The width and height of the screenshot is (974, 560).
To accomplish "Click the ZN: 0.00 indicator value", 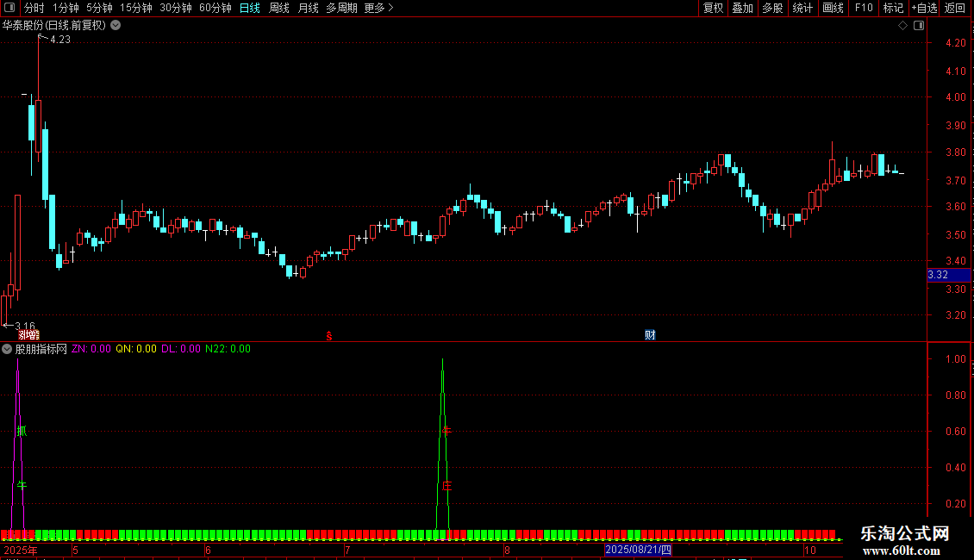I will click(x=91, y=349).
